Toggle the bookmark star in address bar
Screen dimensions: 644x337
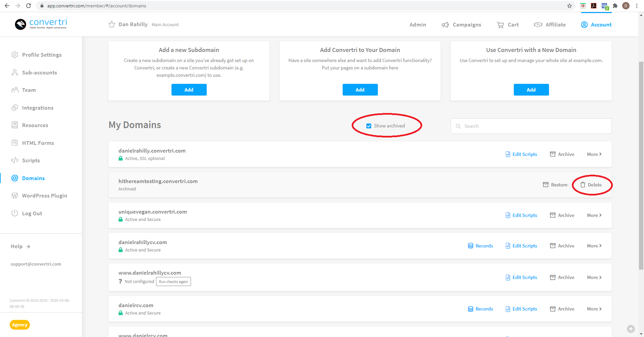click(569, 6)
